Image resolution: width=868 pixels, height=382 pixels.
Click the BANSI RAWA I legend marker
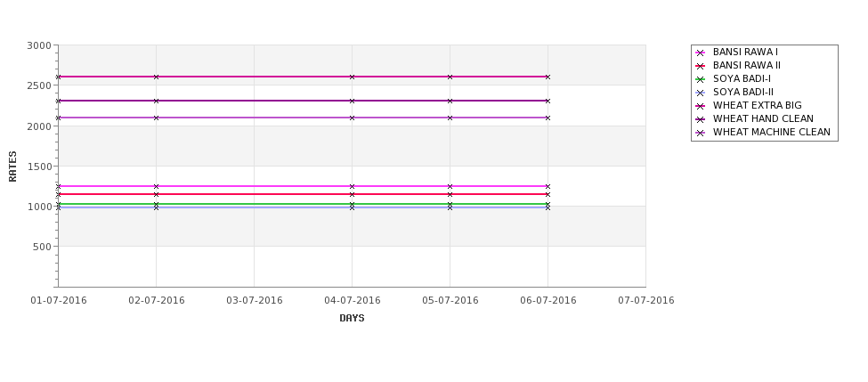coord(701,53)
